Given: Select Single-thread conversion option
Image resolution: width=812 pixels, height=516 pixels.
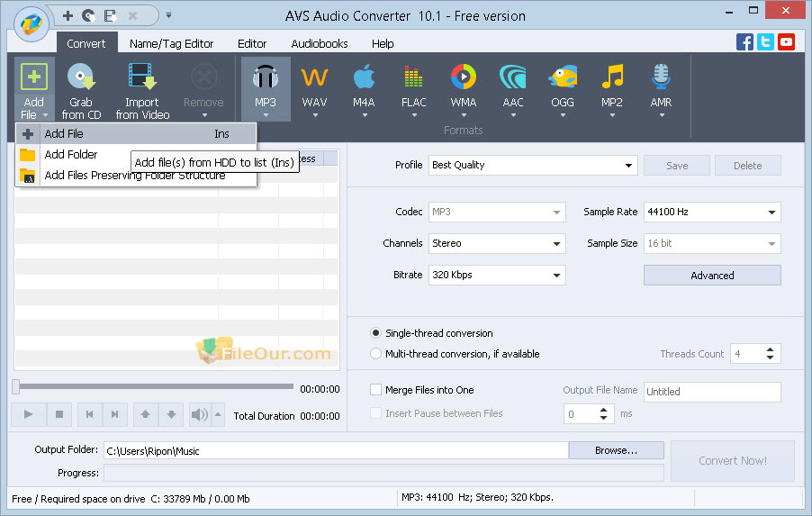Looking at the screenshot, I should point(376,333).
